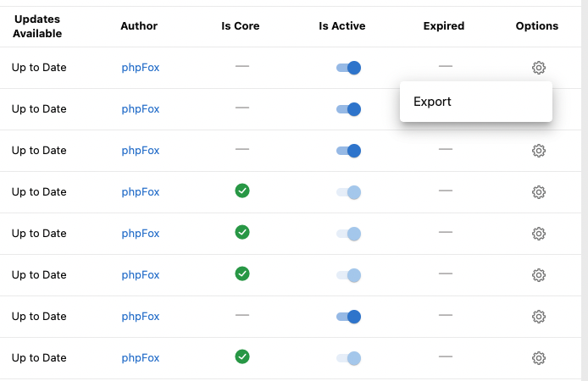588x381 pixels.
Task: Open options gear in last row
Action: (539, 358)
